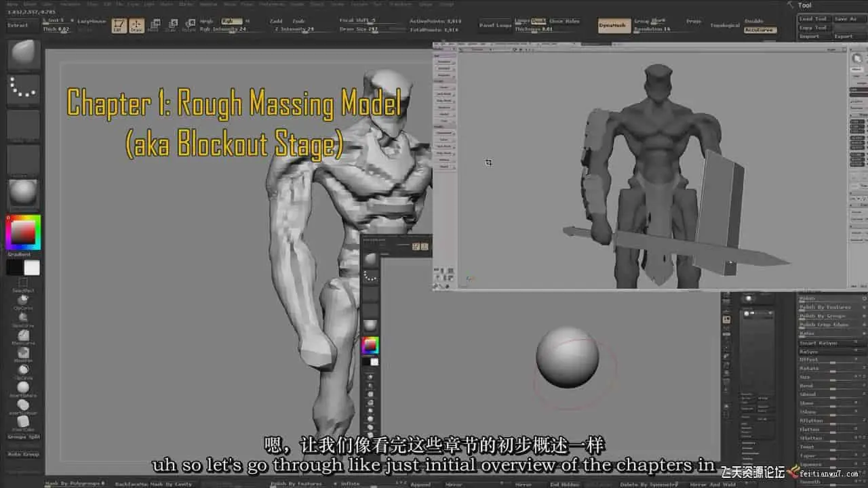Click the Auto Group button
868x488 pixels.
coord(23,454)
